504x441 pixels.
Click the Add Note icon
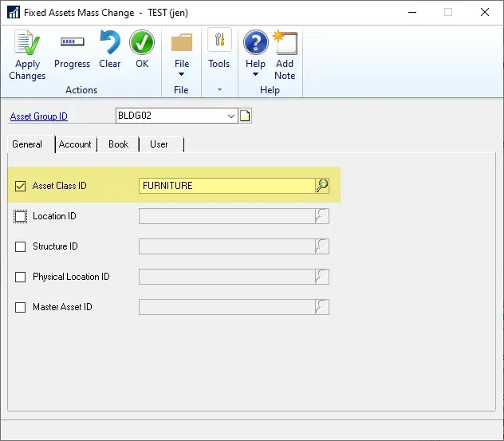coord(285,43)
